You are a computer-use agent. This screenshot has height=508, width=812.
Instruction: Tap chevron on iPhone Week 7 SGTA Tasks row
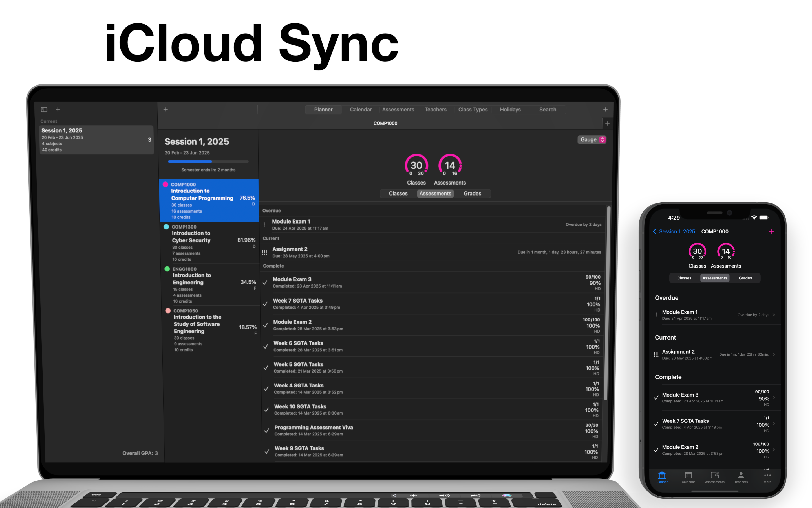[x=773, y=424]
